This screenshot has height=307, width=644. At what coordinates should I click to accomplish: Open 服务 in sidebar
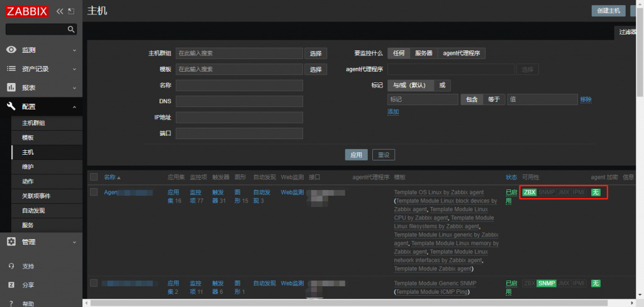47,225
